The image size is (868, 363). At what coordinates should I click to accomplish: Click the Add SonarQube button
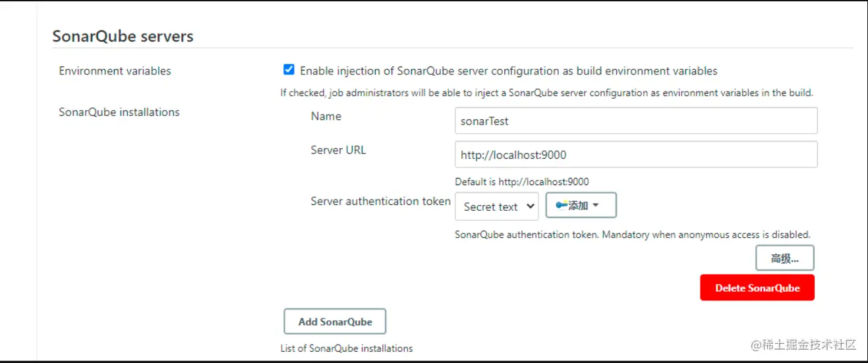(x=335, y=321)
